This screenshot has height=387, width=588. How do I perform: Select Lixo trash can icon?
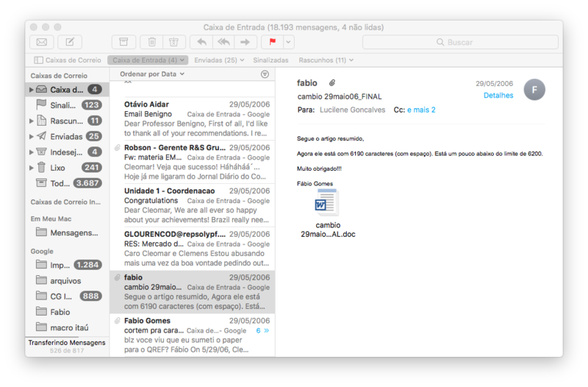(42, 168)
